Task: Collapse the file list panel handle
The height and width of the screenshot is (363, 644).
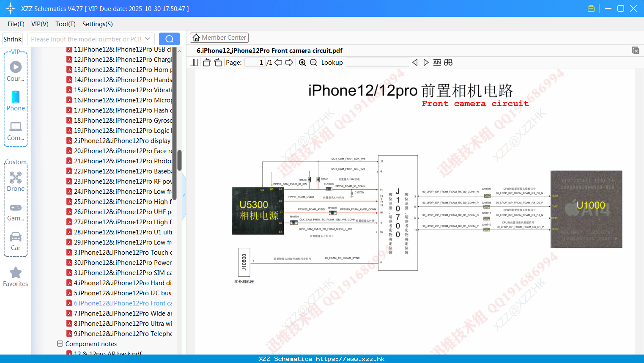Action: [x=184, y=195]
